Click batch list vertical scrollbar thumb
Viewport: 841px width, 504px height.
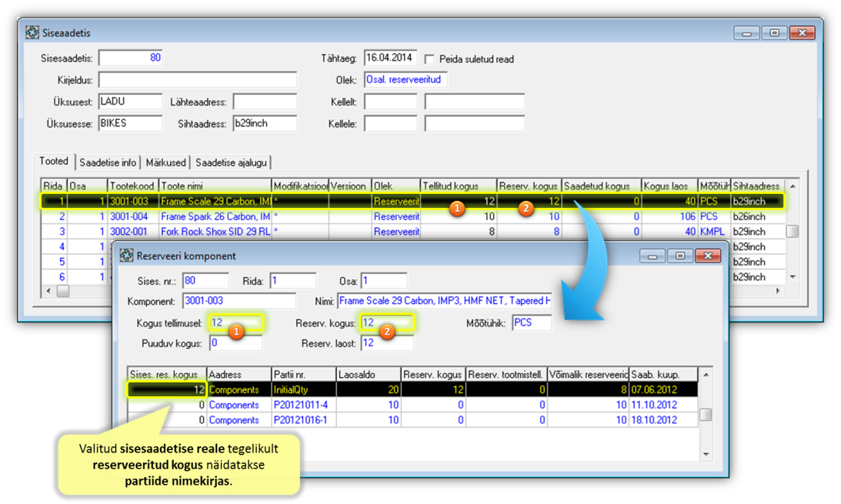coord(706,415)
